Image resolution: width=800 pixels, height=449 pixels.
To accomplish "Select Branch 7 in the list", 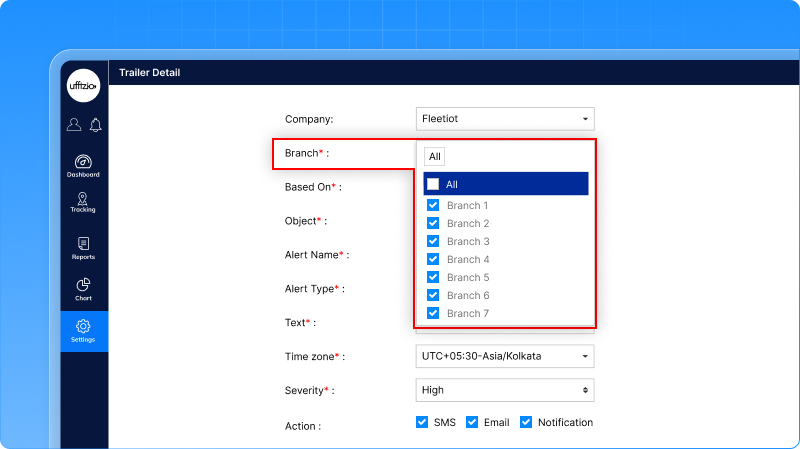I will pos(468,313).
